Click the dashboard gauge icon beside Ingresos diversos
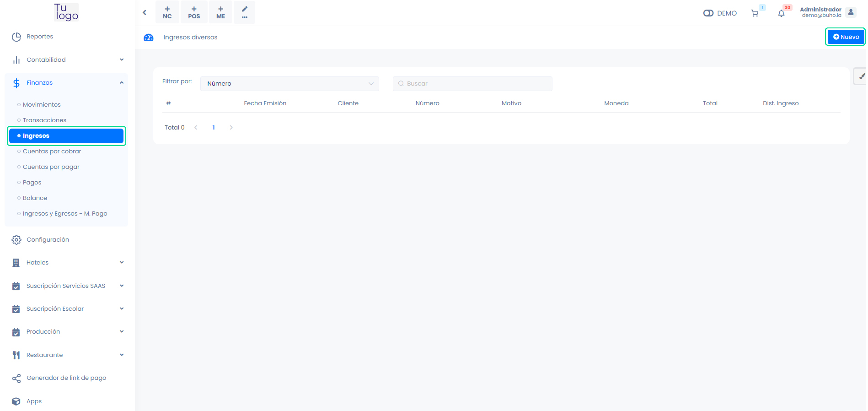The height and width of the screenshot is (411, 868). point(149,38)
